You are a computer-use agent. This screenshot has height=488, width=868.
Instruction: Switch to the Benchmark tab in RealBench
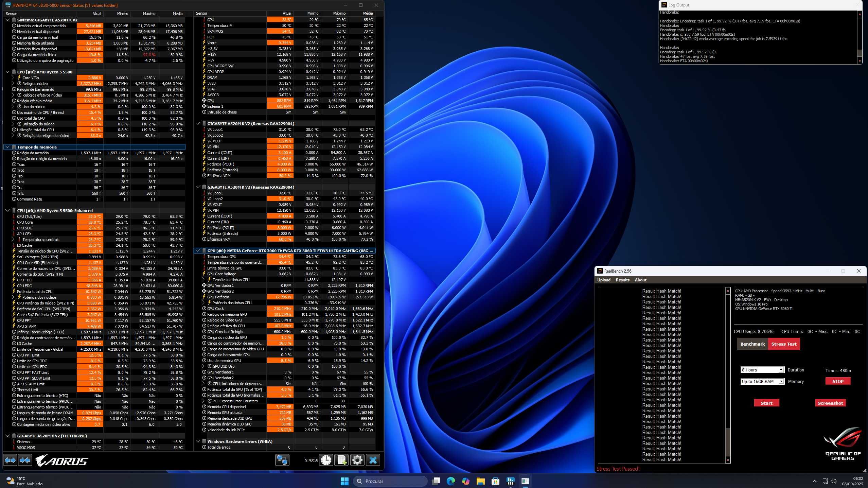click(752, 344)
